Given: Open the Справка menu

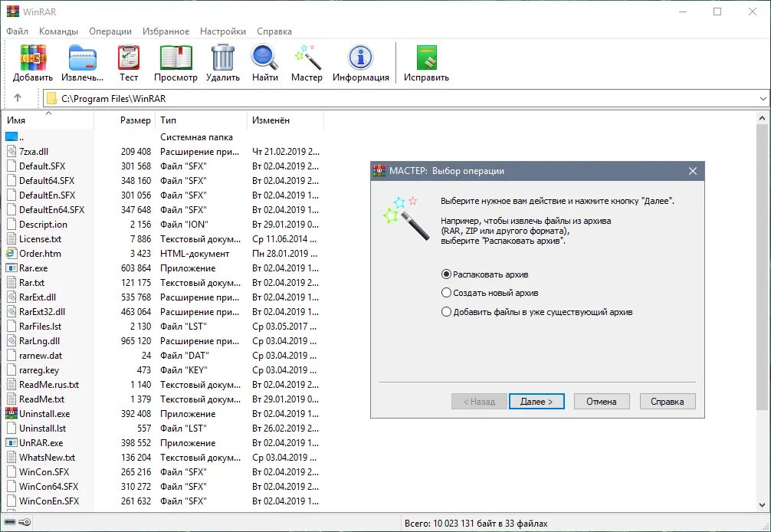Looking at the screenshot, I should coord(274,31).
